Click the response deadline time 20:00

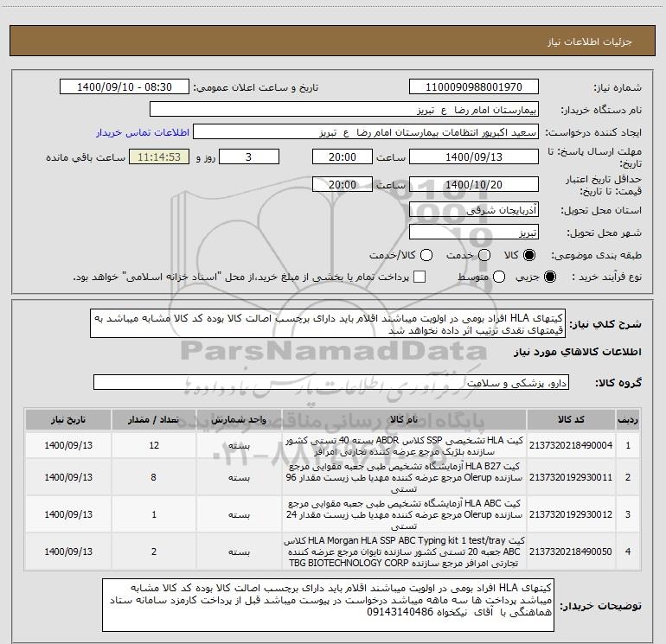tap(343, 156)
